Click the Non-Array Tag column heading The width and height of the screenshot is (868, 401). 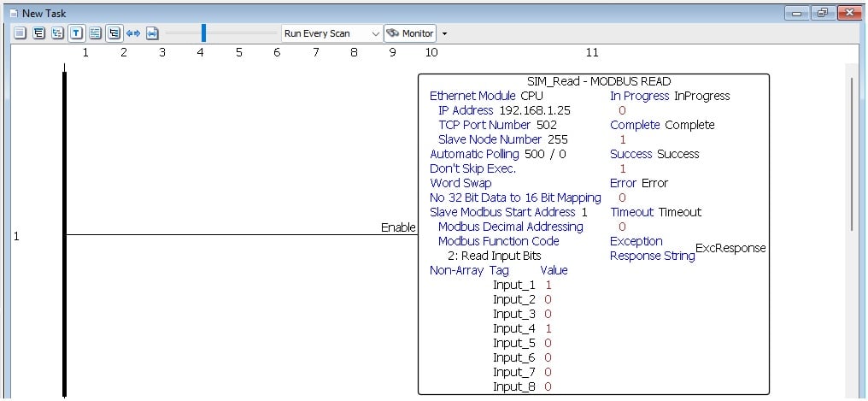(469, 270)
